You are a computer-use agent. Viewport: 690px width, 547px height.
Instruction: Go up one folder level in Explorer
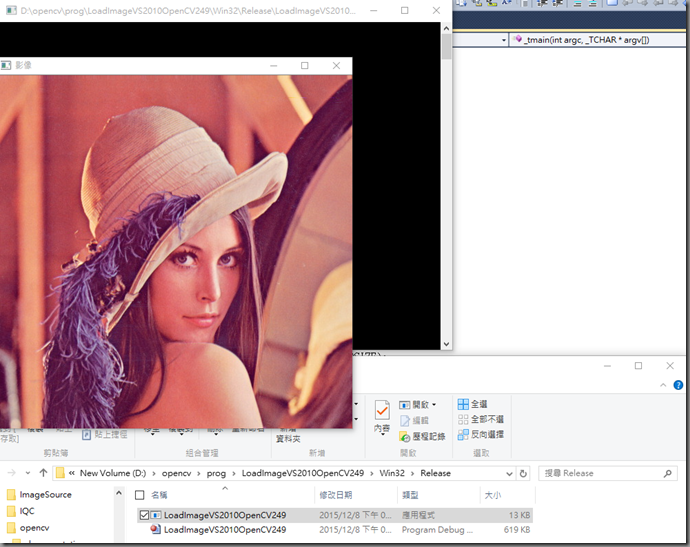tap(43, 473)
